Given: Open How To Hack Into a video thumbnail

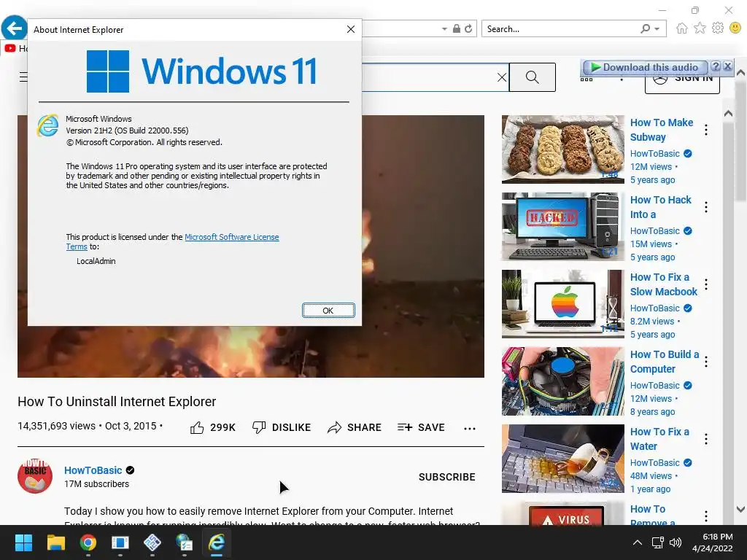Looking at the screenshot, I should tap(562, 227).
